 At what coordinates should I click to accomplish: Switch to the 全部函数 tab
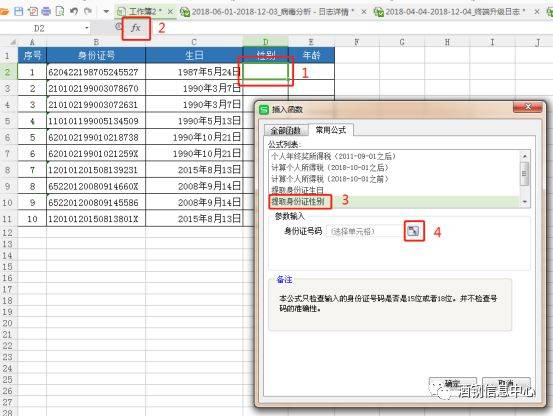(x=285, y=131)
